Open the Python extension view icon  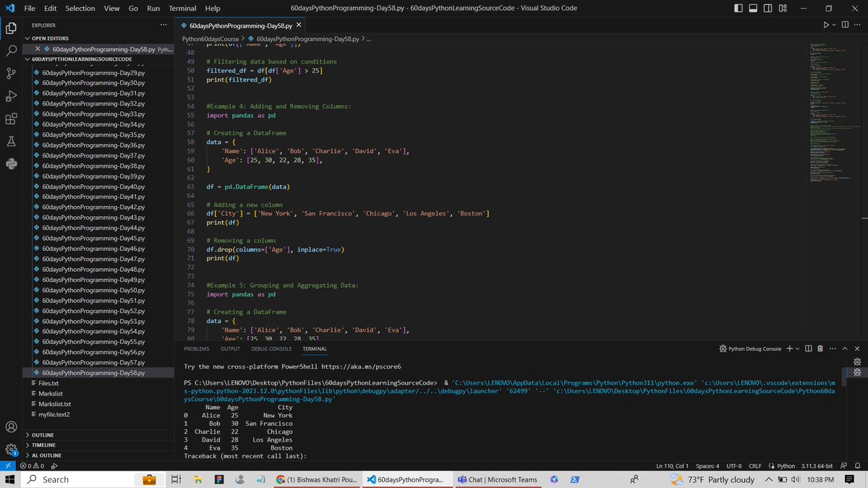[x=11, y=163]
